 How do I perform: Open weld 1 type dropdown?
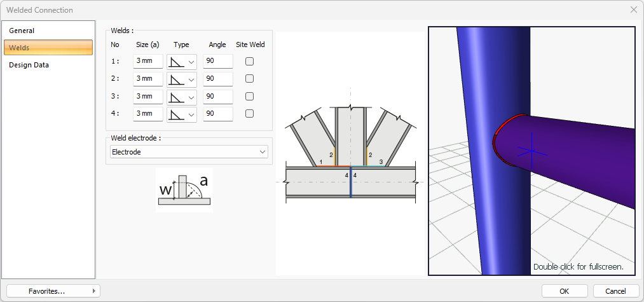tap(182, 62)
